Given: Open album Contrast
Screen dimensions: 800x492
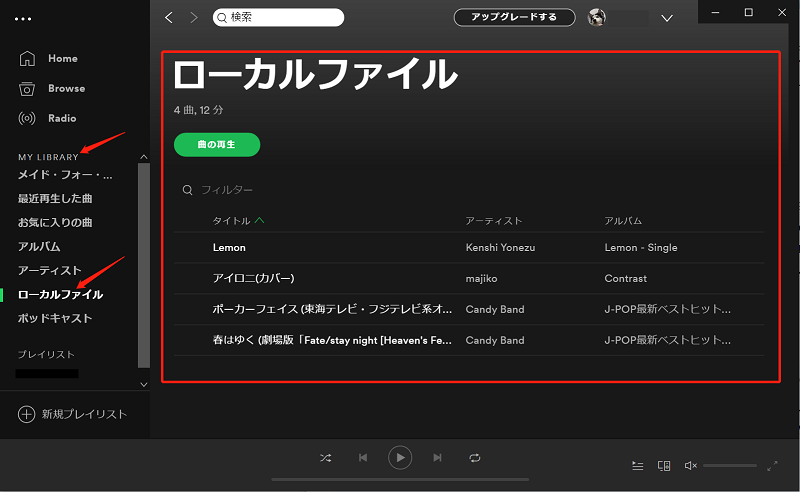Looking at the screenshot, I should (x=626, y=279).
